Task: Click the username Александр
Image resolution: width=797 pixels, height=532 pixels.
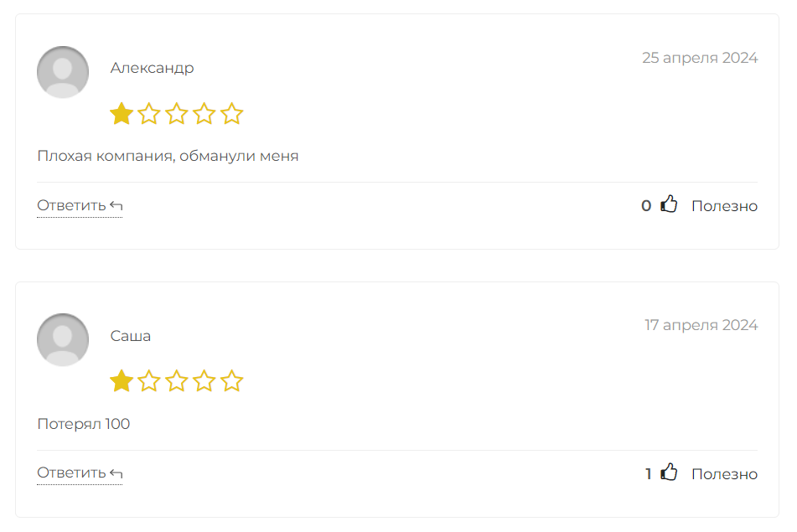Action: 152,68
